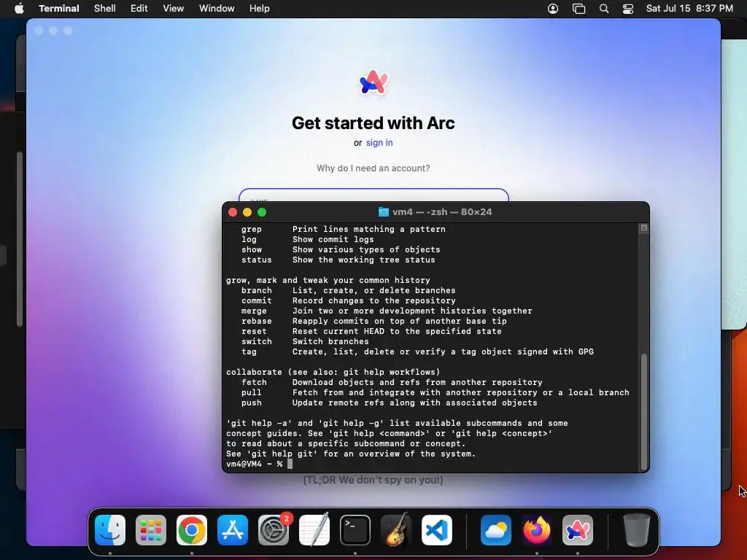Open the Trash in the dock
The image size is (747, 560).
coord(636,530)
